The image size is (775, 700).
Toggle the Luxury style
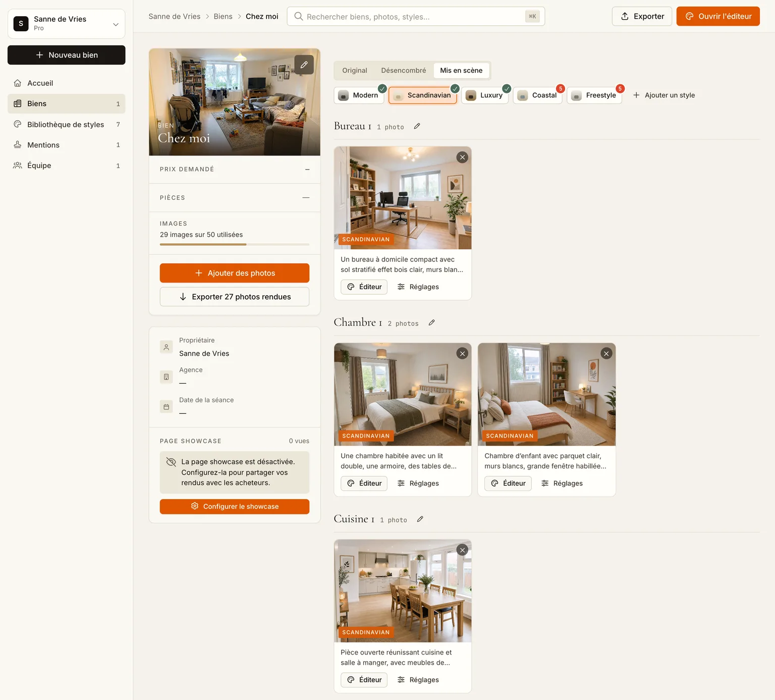click(x=485, y=95)
